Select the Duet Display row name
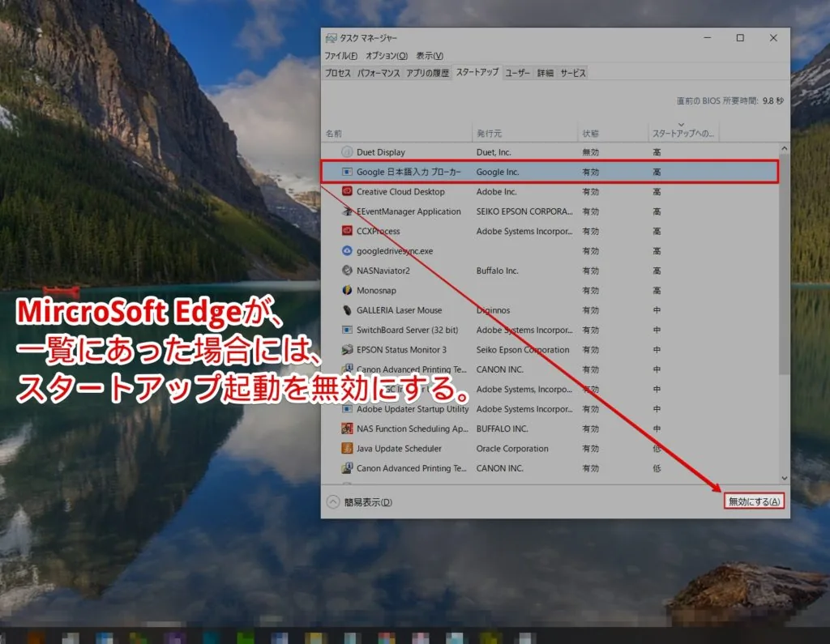Screen dimensions: 830x644 [381, 151]
